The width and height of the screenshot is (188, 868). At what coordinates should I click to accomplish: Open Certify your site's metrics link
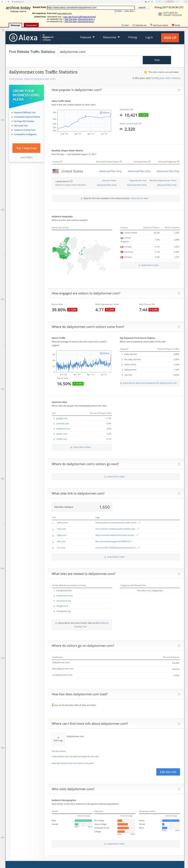[166, 78]
